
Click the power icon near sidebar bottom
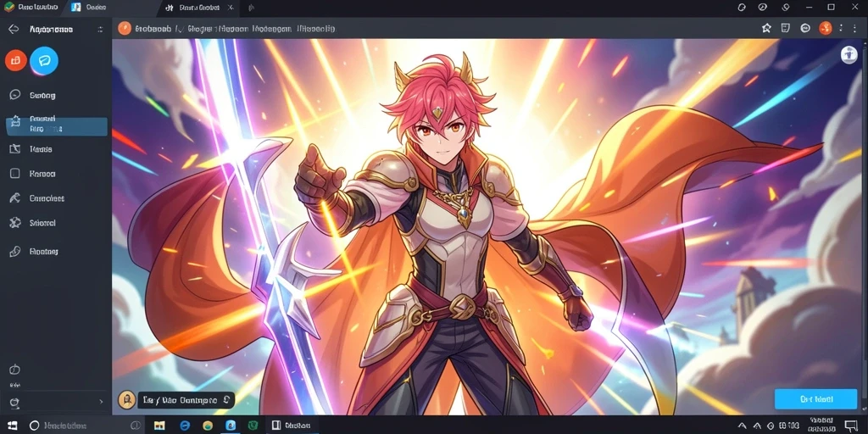pos(15,370)
